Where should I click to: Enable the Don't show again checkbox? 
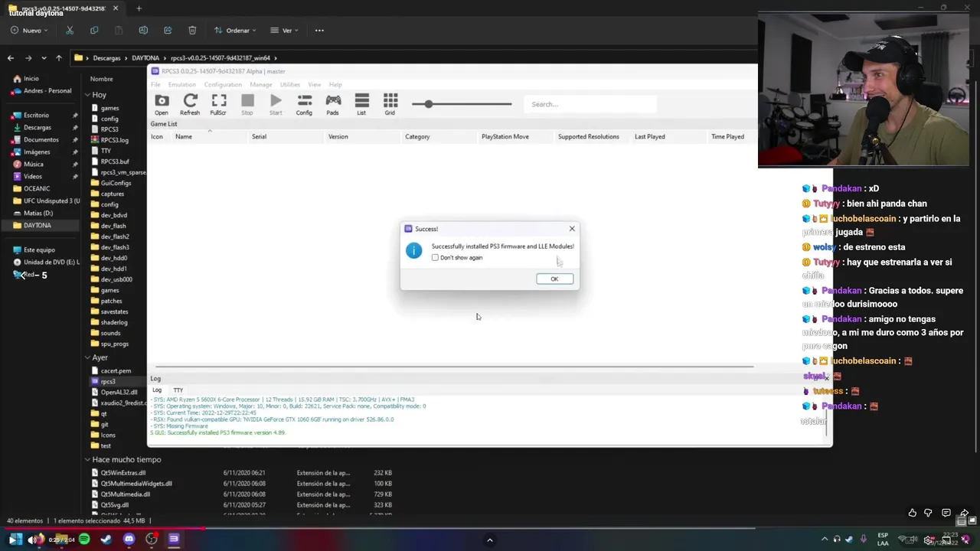pyautogui.click(x=436, y=258)
